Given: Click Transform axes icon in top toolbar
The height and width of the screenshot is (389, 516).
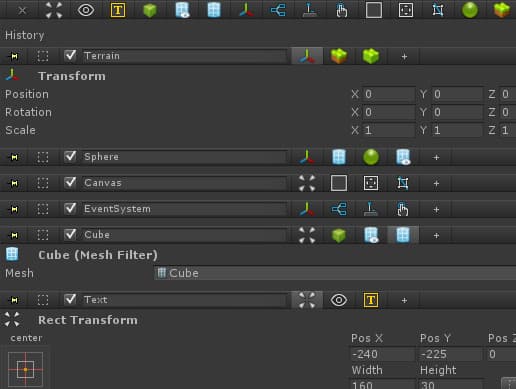Looking at the screenshot, I should [246, 10].
